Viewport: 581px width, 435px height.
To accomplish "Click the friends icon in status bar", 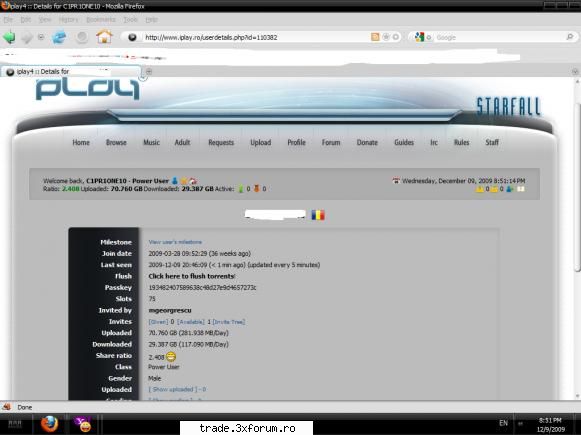I will pos(510,189).
